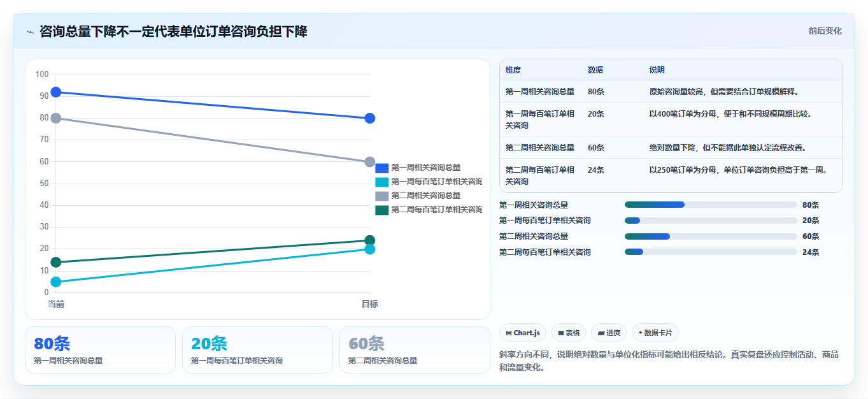Click the cyan data point at 当前
The width and height of the screenshot is (868, 399).
[x=56, y=282]
